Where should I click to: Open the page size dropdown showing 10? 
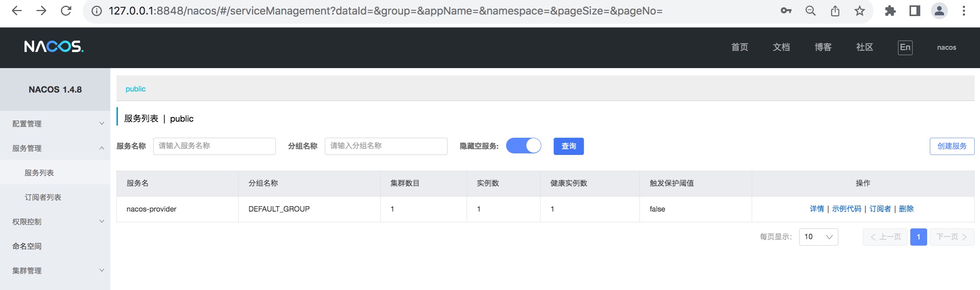coord(818,237)
